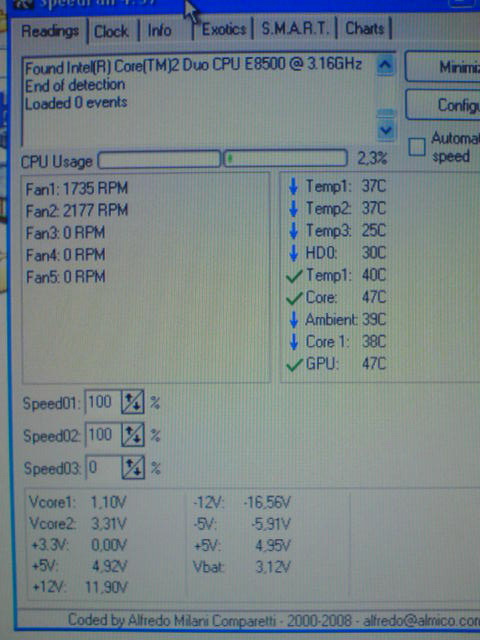Switch to the S.M.A.R.T. tab

pos(295,29)
